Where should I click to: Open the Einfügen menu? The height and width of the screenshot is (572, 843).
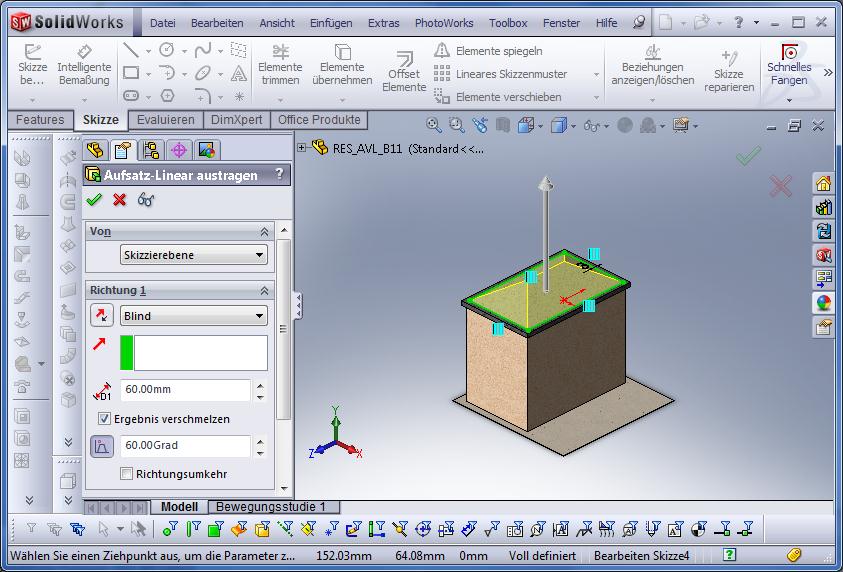pyautogui.click(x=330, y=22)
